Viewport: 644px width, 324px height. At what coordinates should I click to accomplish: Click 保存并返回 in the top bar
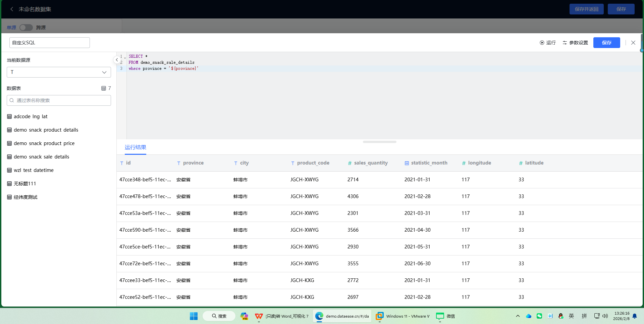pos(586,9)
